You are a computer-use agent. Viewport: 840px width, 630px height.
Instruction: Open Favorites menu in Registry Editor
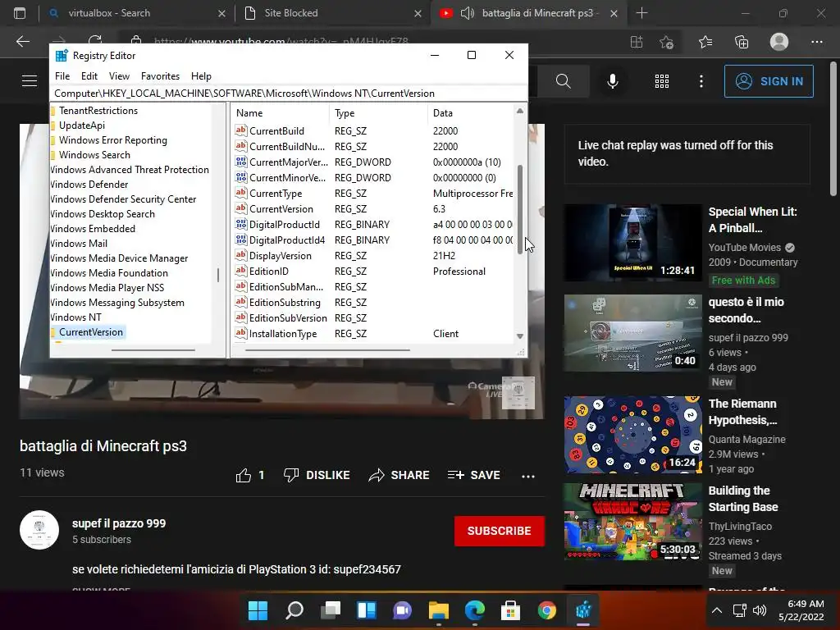tap(160, 76)
